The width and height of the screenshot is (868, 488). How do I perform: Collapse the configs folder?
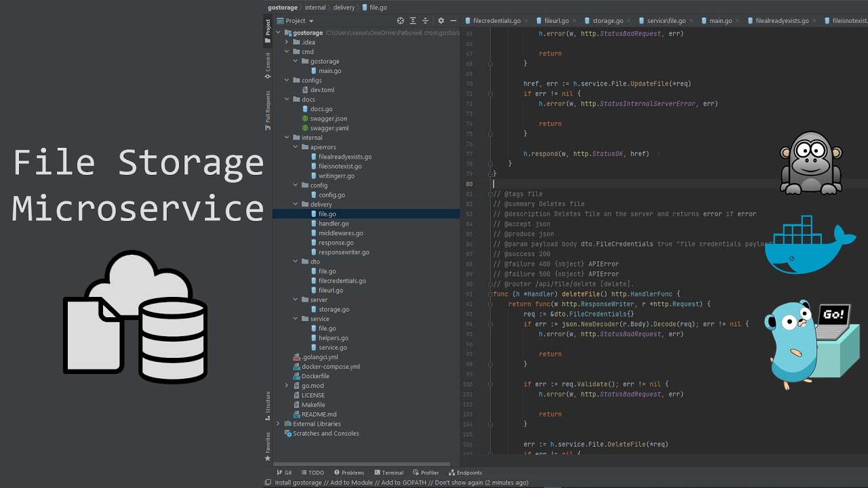[x=287, y=81]
